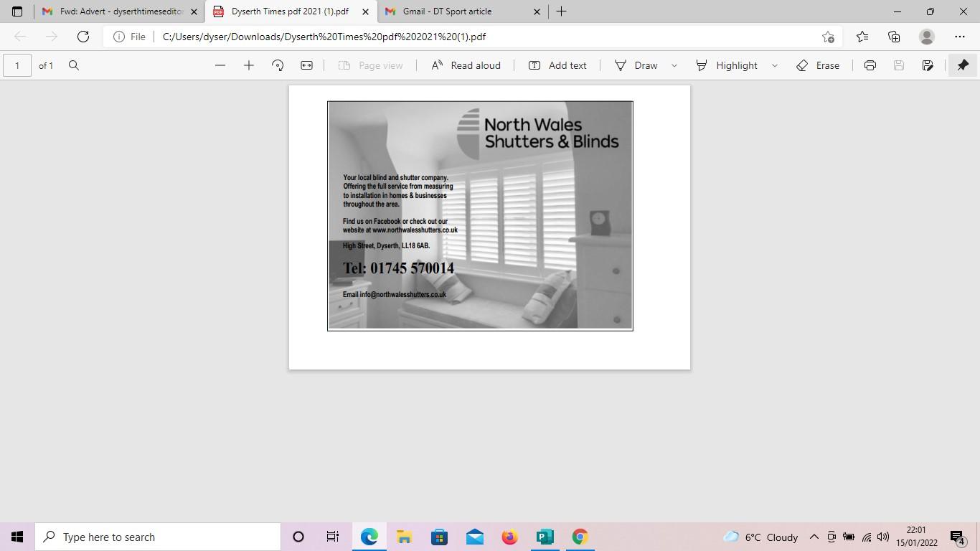Click the Tel: 01745 570014 text
980x551 pixels.
398,268
